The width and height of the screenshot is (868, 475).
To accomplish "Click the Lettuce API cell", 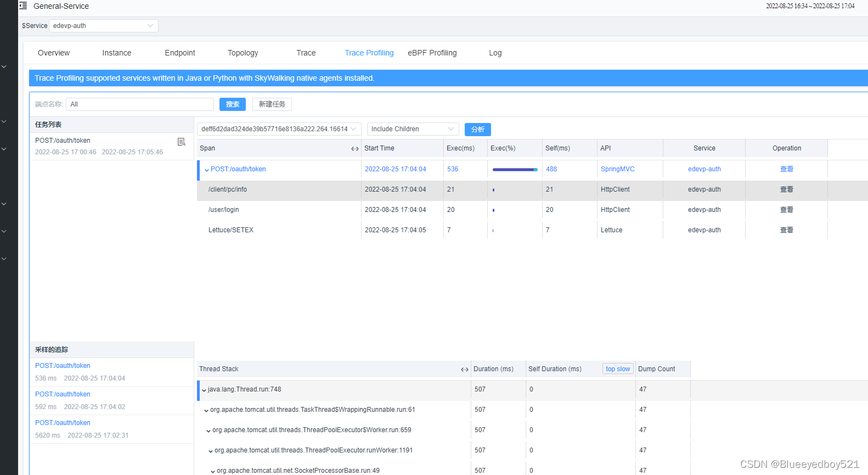I will [611, 230].
